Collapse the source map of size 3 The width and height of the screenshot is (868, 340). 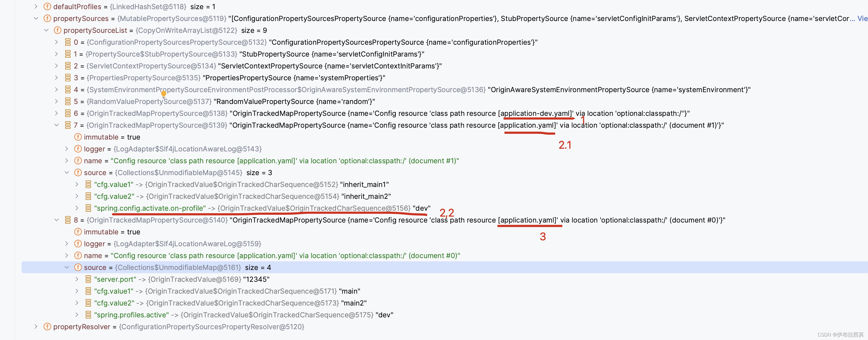pos(67,172)
